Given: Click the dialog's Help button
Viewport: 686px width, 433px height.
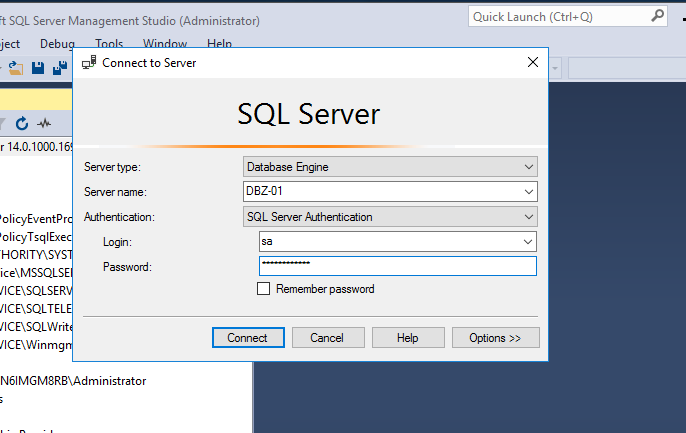Looking at the screenshot, I should (408, 338).
